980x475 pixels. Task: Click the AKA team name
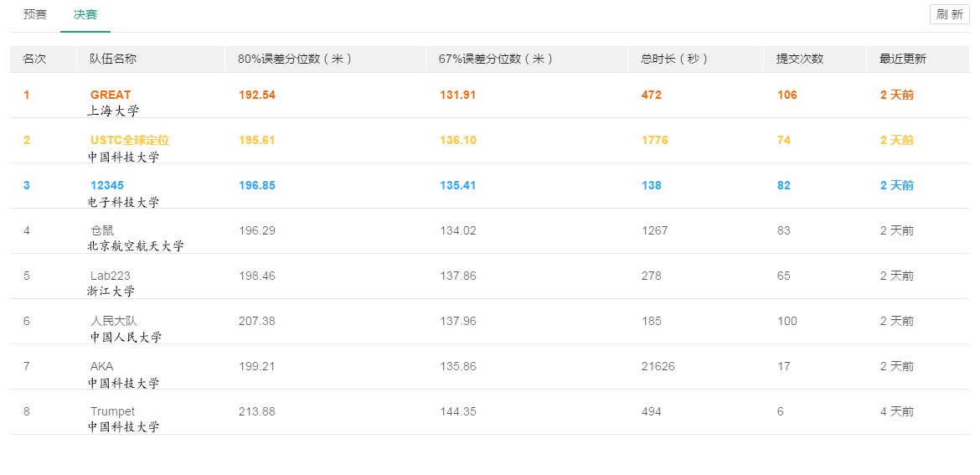(101, 366)
